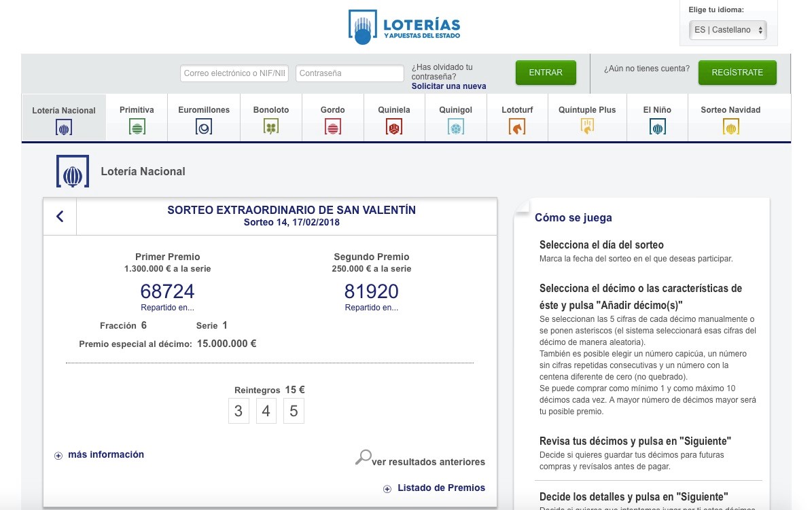Screen dimensions: 812x510
Task: Click the Selecciona el día del sorteo heading
Action: click(x=601, y=245)
